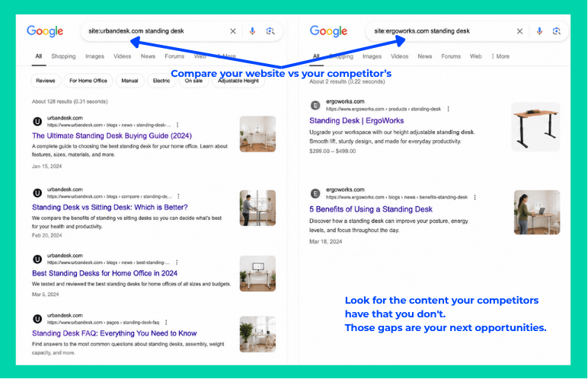Apply the Manual filter chip
This screenshot has width=588, height=379.
point(129,81)
